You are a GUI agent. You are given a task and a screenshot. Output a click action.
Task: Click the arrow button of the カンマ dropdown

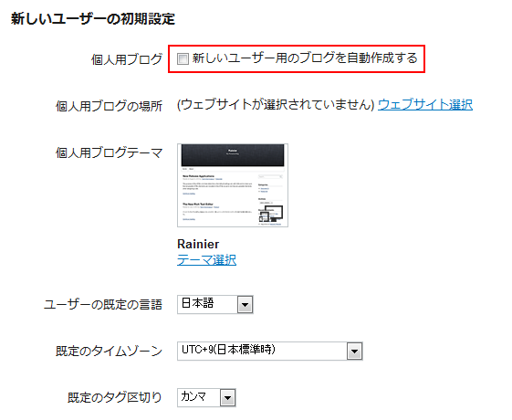[x=227, y=398]
